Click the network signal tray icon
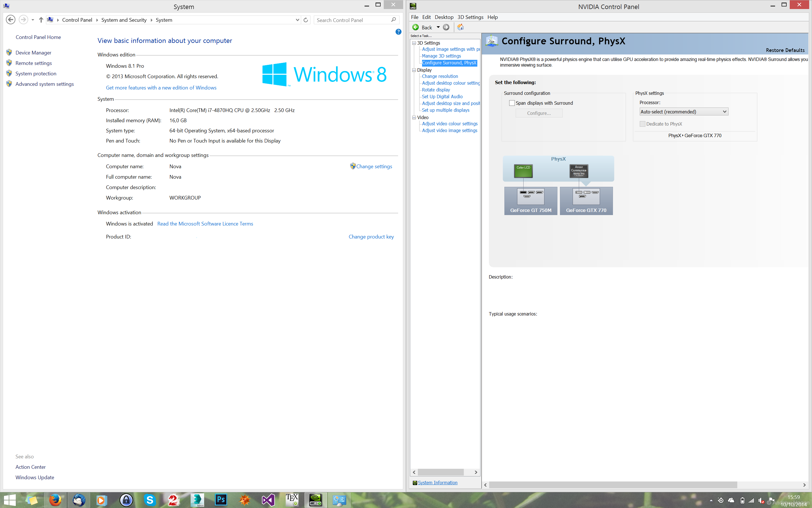 [x=751, y=500]
